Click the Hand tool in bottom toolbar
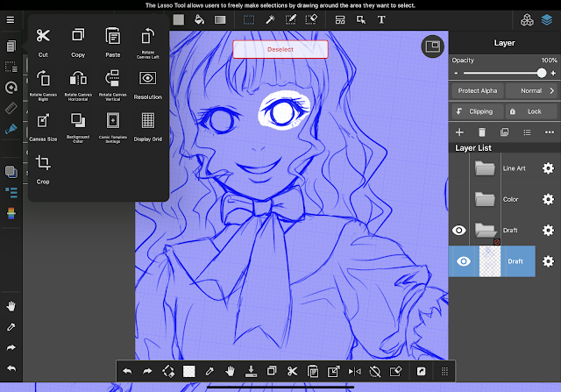This screenshot has height=392, width=561. pos(230,372)
